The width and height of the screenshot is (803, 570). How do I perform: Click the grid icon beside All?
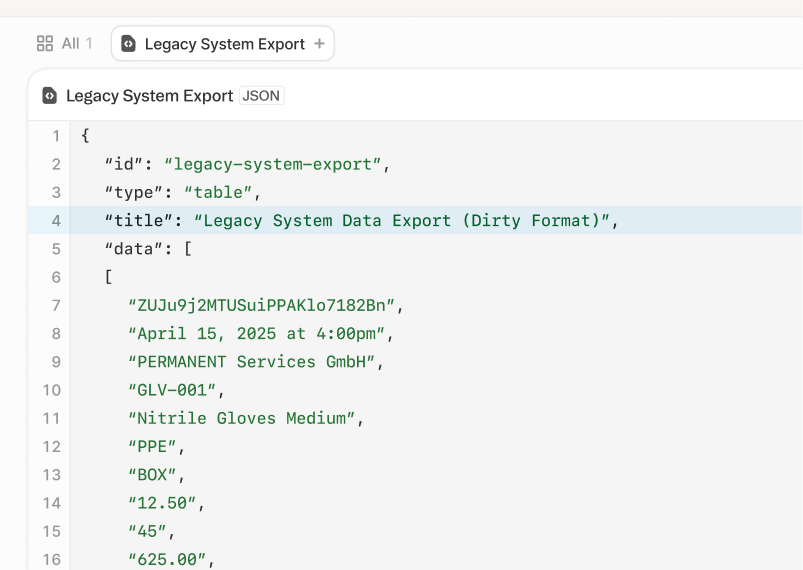[45, 43]
